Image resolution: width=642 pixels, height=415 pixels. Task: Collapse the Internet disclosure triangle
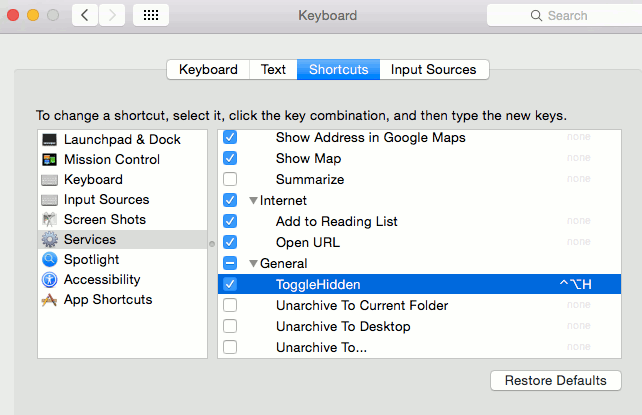click(x=253, y=201)
